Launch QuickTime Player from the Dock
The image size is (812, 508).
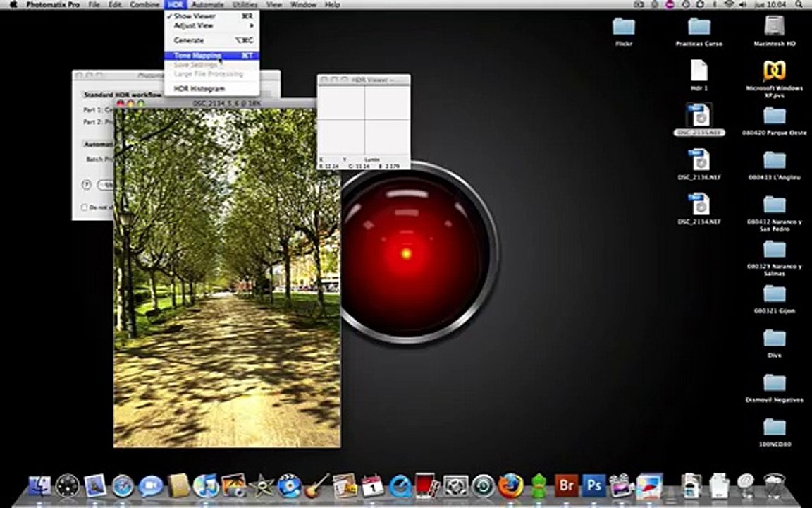(400, 486)
